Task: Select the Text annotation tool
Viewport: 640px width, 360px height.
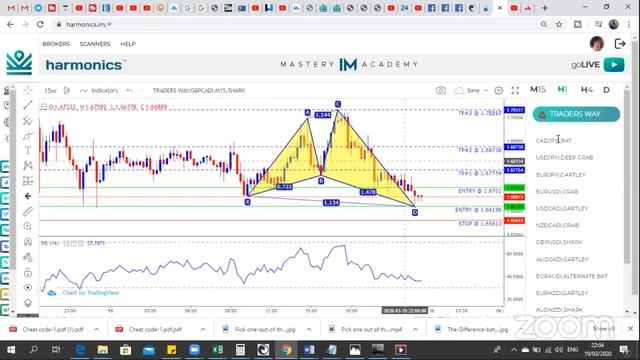Action: pyautogui.click(x=28, y=151)
